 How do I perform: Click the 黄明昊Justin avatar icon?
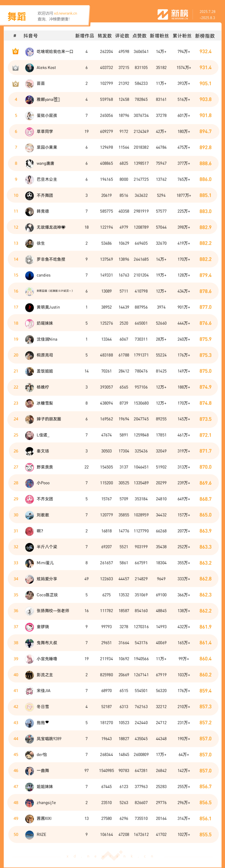pyautogui.click(x=29, y=307)
